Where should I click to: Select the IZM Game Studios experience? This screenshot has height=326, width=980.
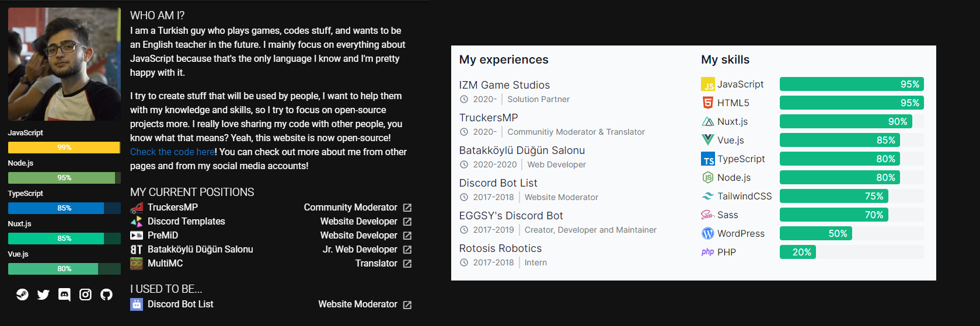[504, 85]
